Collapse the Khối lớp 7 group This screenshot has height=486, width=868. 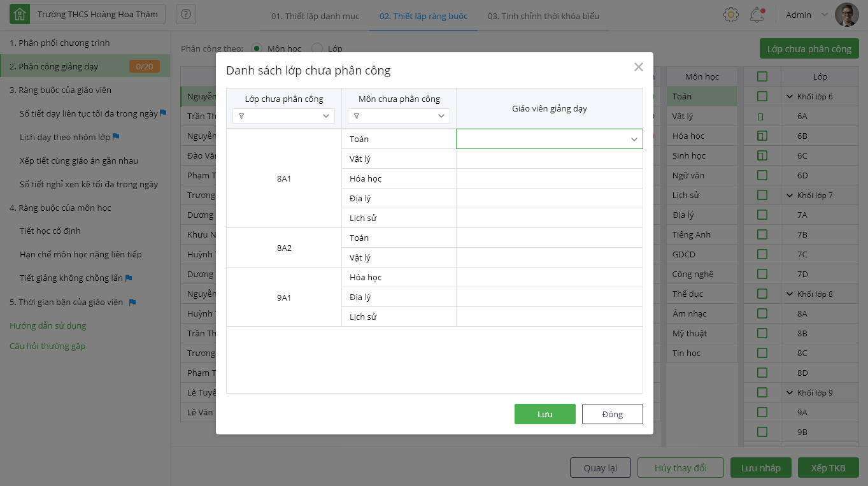pos(790,196)
